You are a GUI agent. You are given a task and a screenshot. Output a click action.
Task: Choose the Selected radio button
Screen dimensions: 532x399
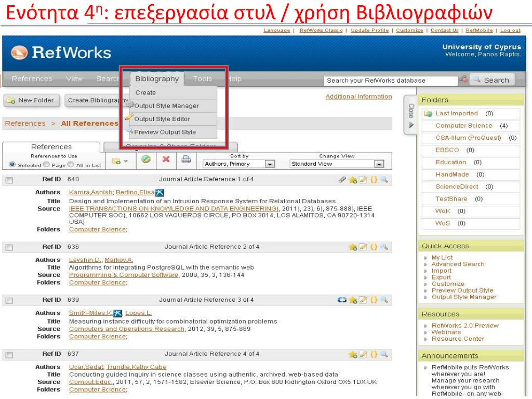click(x=12, y=165)
